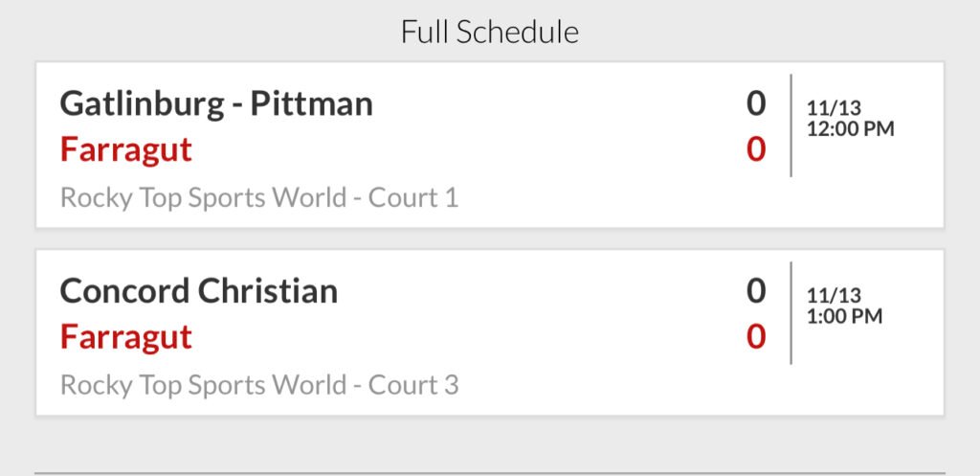Image resolution: width=980 pixels, height=476 pixels.
Task: Click the divider line beside the 1:00 PM time
Action: point(791,313)
